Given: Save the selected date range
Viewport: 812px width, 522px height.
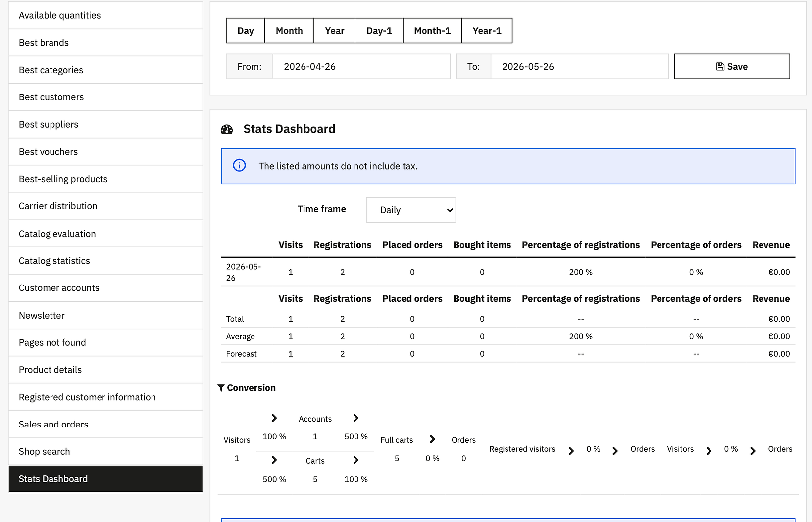Looking at the screenshot, I should [732, 66].
